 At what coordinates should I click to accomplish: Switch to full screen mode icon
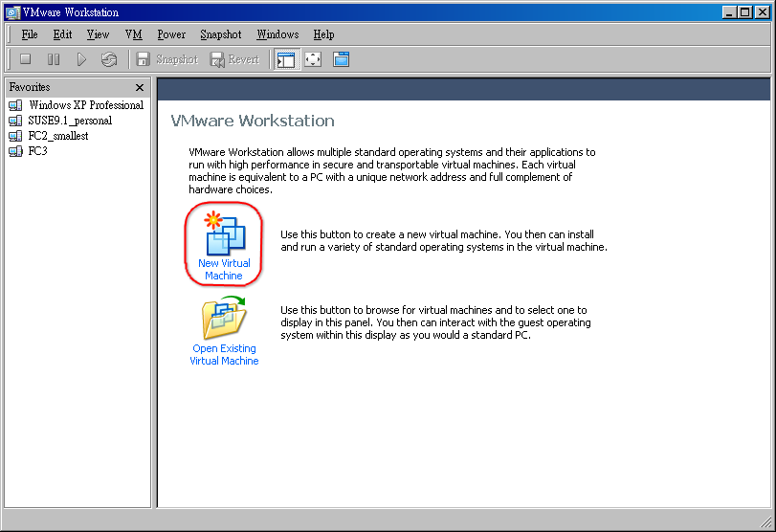[x=313, y=59]
